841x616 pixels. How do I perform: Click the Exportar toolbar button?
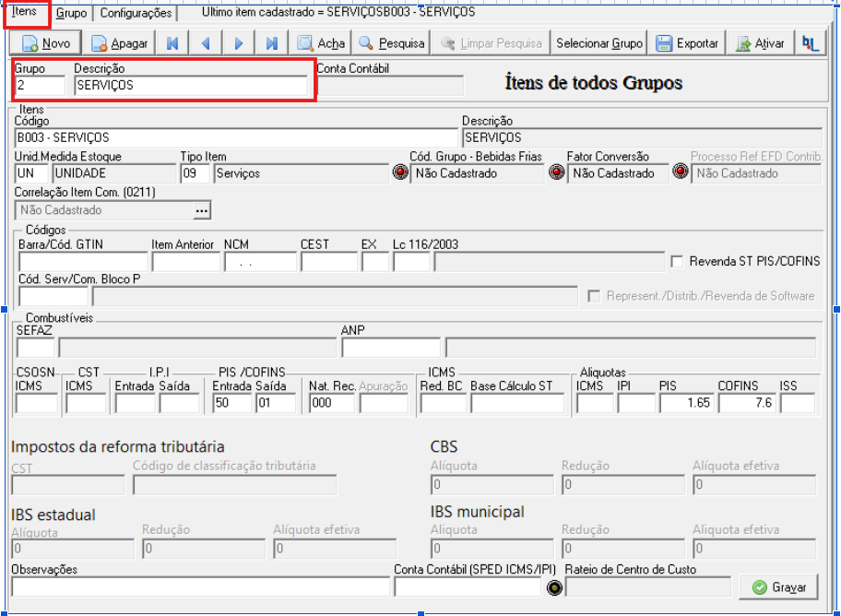tap(687, 43)
